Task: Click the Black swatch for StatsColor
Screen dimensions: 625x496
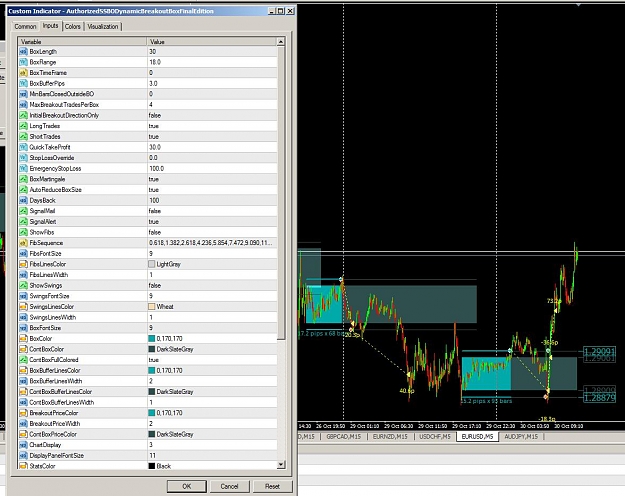Action: pos(151,466)
